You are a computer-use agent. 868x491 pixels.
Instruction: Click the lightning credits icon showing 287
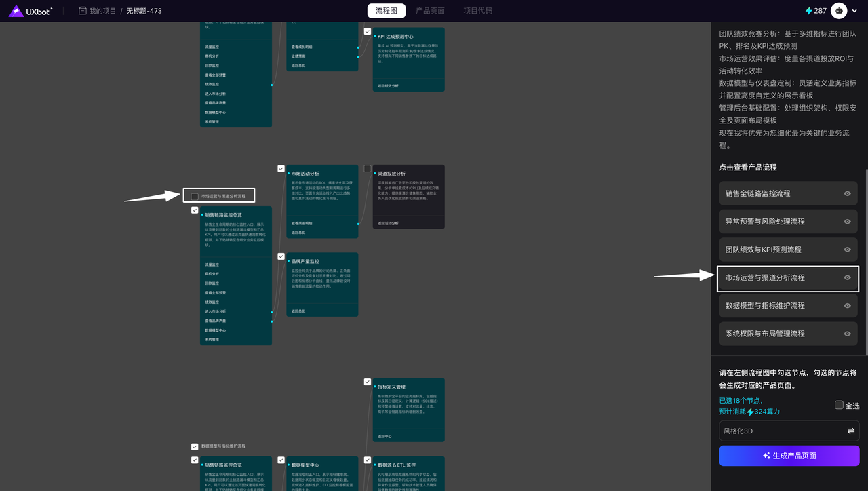click(x=808, y=11)
